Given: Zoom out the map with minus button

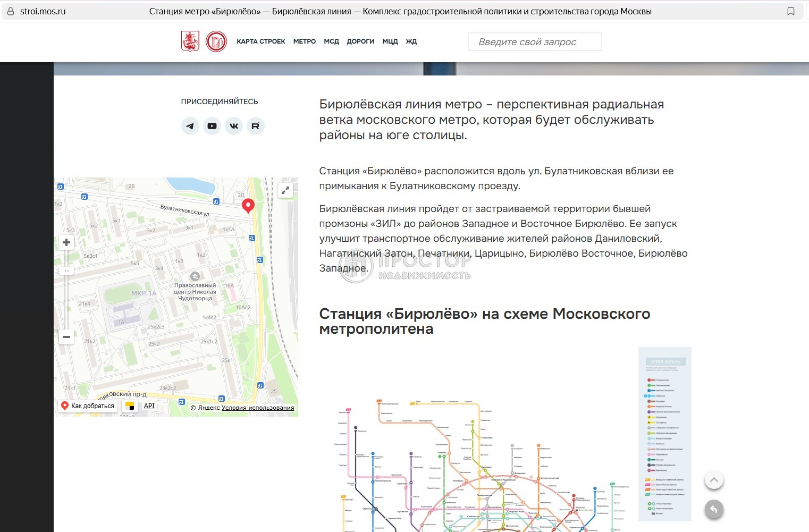Looking at the screenshot, I should pos(66,337).
